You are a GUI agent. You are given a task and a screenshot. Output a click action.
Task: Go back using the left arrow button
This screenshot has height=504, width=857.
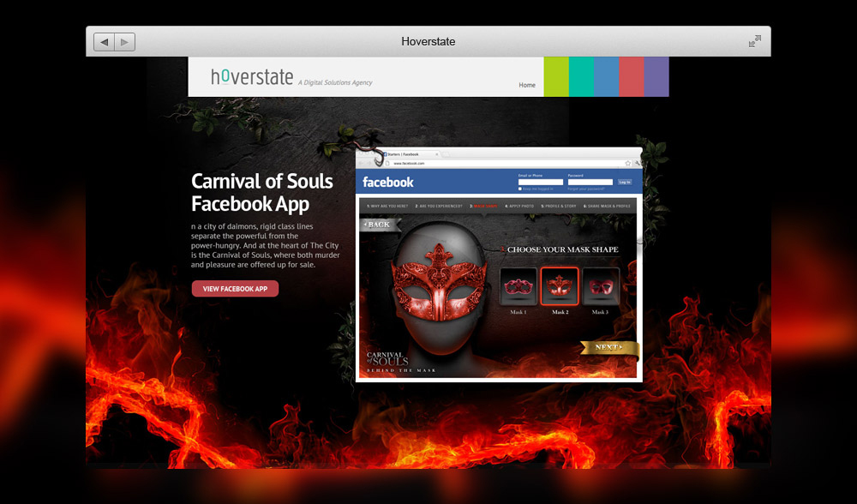(x=104, y=42)
